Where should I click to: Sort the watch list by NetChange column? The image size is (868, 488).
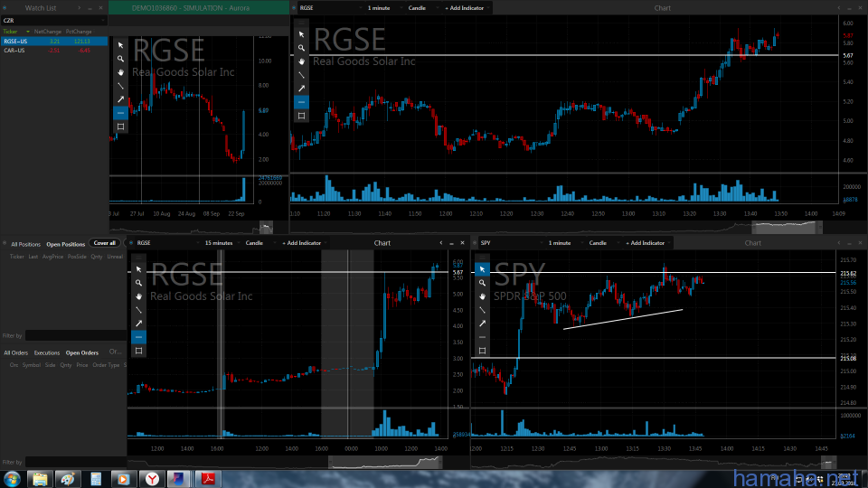48,32
